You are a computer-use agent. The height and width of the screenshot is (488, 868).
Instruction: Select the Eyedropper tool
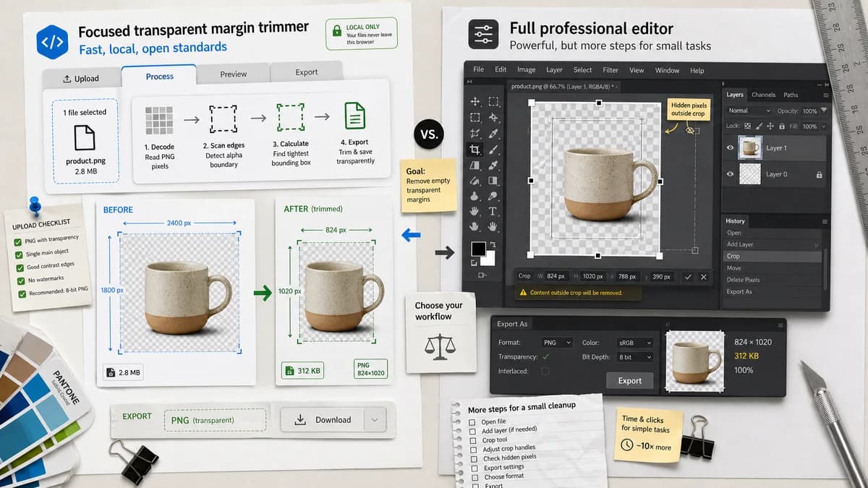(x=493, y=134)
